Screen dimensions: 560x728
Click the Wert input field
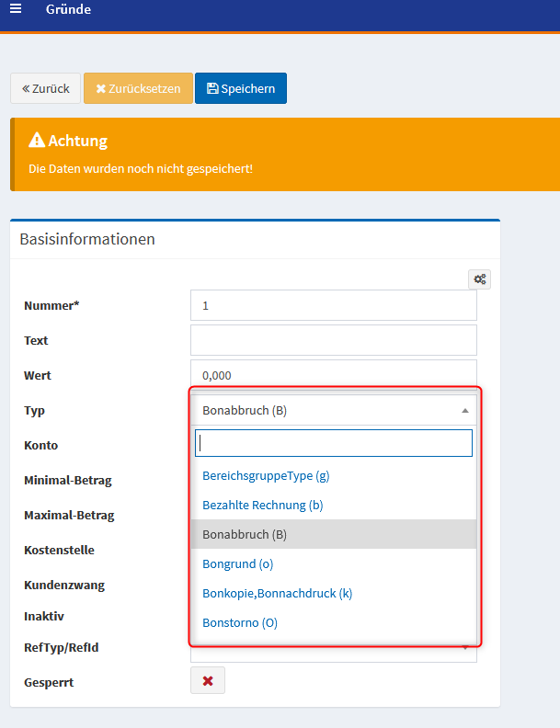(x=333, y=375)
